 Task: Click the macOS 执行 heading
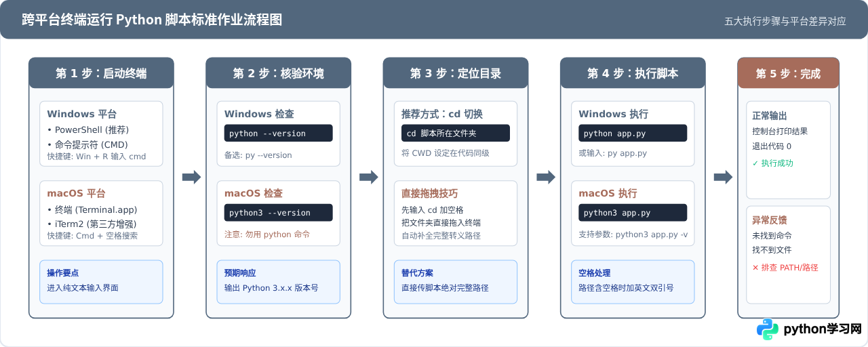(x=608, y=193)
